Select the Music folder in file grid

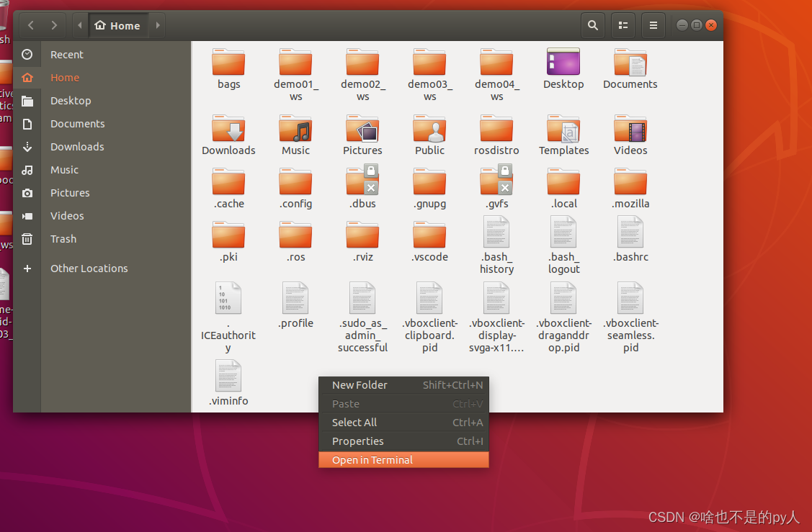tap(295, 135)
